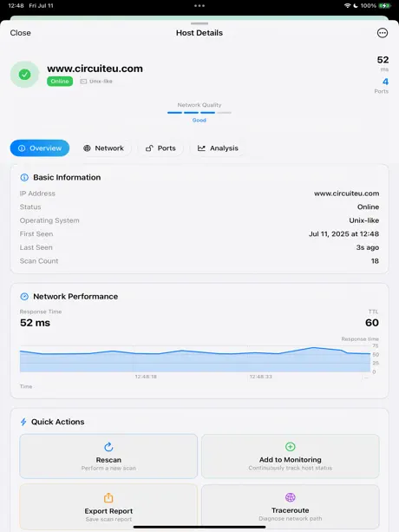Image resolution: width=399 pixels, height=532 pixels.
Task: Click the TTL value 60
Action: [372, 323]
